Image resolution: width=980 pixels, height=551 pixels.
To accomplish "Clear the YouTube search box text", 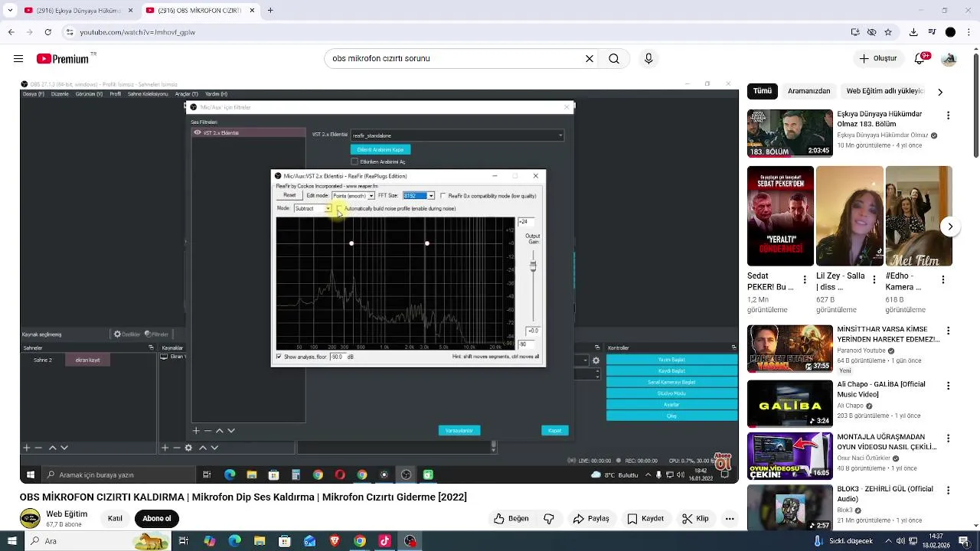I will point(590,59).
